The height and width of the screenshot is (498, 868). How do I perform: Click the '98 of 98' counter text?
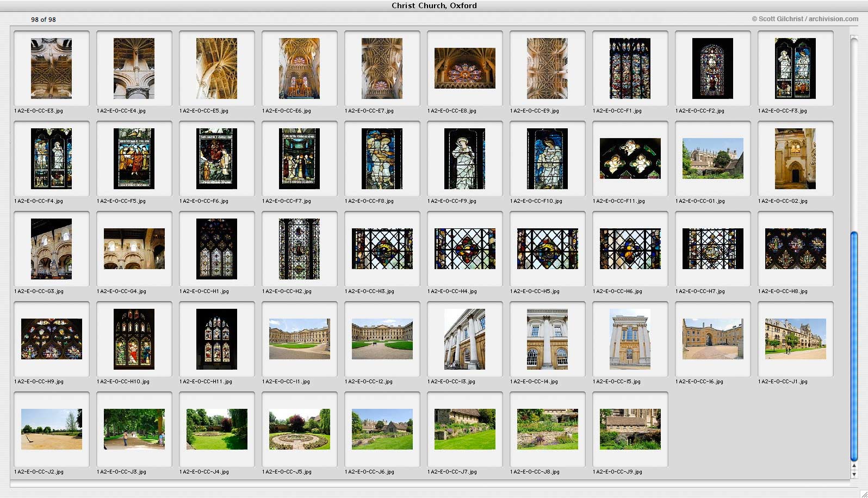(44, 20)
